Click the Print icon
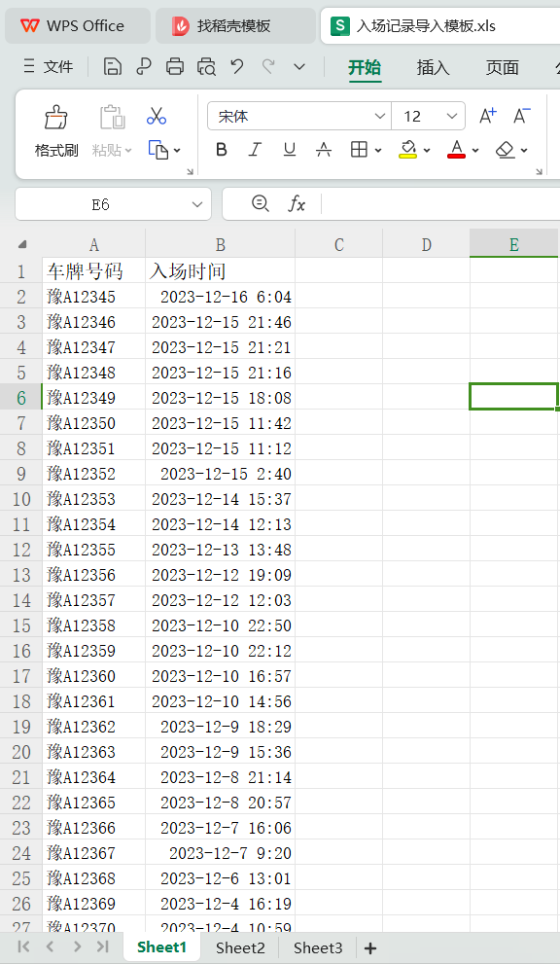The image size is (560, 964). [x=175, y=66]
